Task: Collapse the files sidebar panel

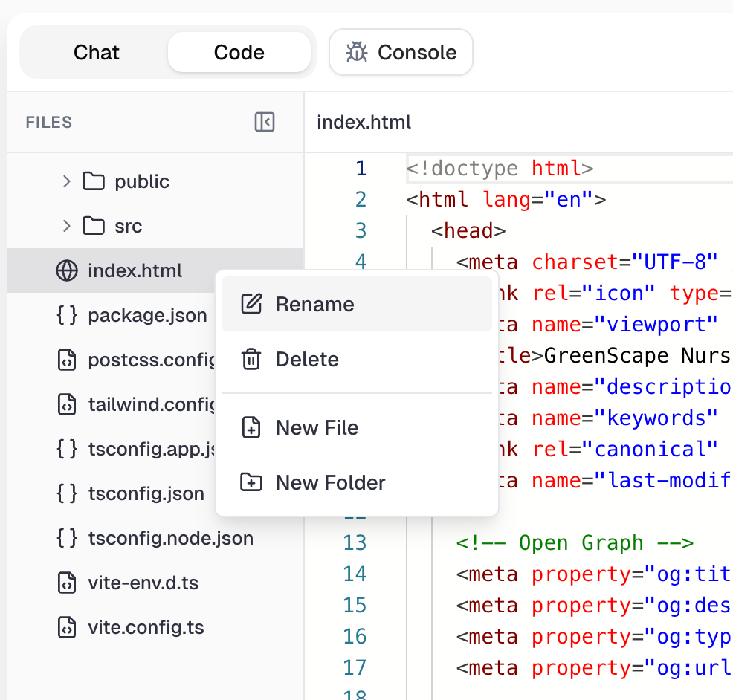Action: pyautogui.click(x=265, y=123)
